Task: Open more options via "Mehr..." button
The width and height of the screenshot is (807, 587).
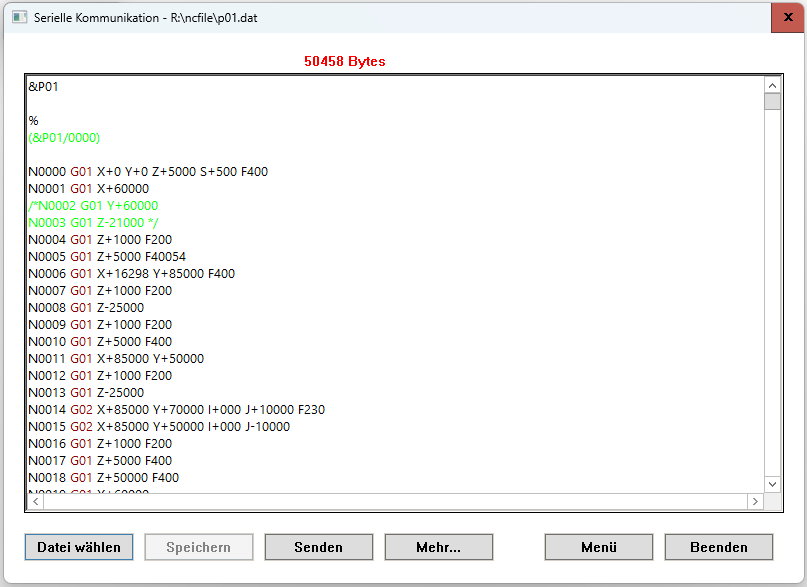Action: tap(438, 547)
